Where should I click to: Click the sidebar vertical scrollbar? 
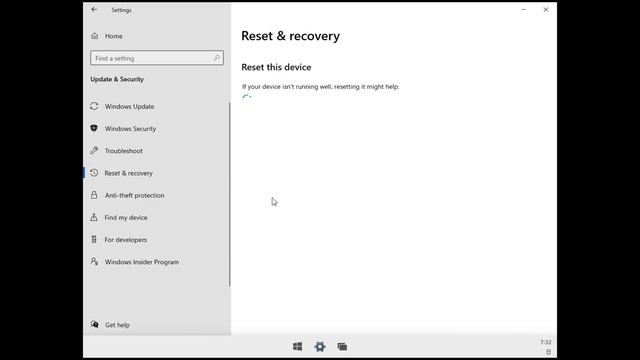pyautogui.click(x=229, y=194)
